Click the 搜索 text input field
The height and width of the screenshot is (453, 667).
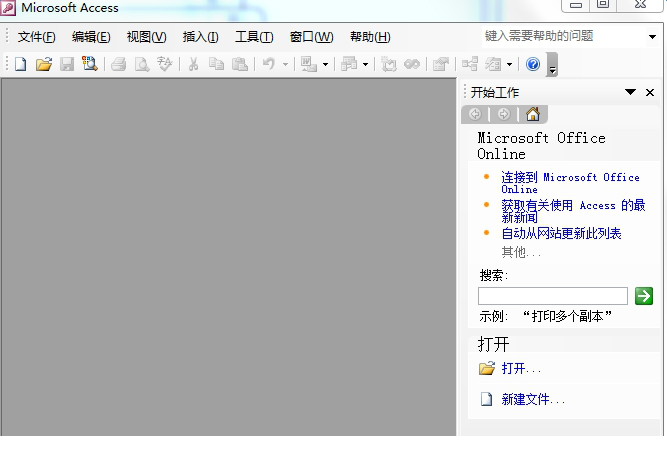553,296
